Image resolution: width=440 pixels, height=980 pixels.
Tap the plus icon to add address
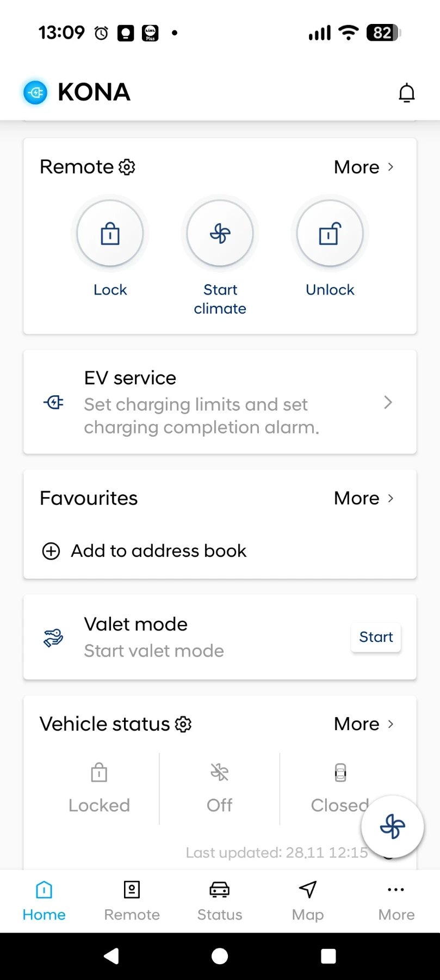pyautogui.click(x=51, y=551)
